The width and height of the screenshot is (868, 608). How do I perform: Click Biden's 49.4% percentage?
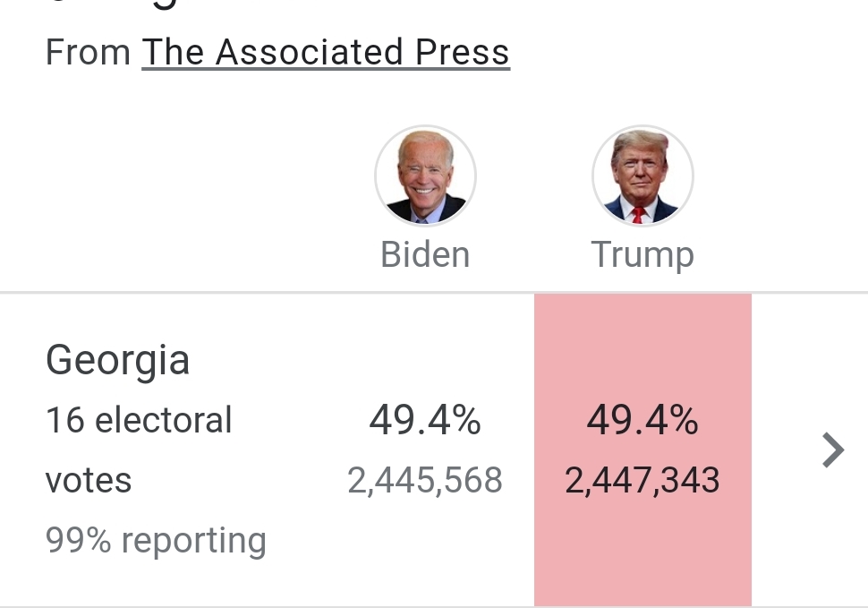[x=425, y=420]
